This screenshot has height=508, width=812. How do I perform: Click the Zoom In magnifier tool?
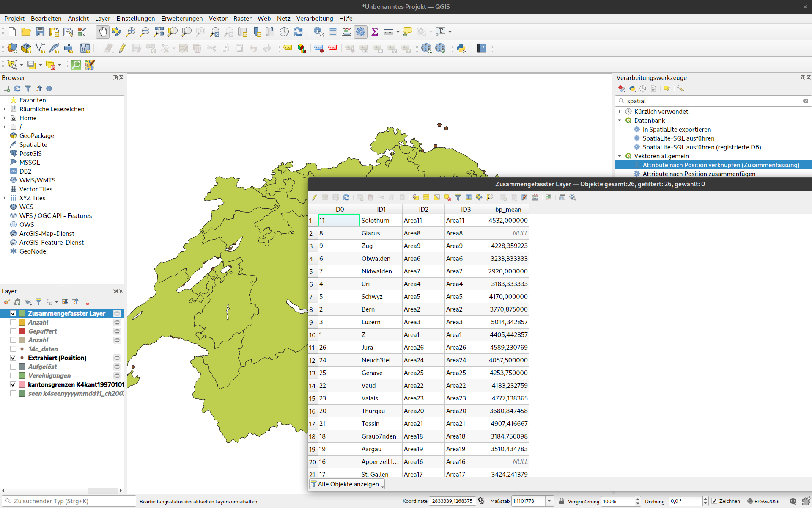pos(131,32)
